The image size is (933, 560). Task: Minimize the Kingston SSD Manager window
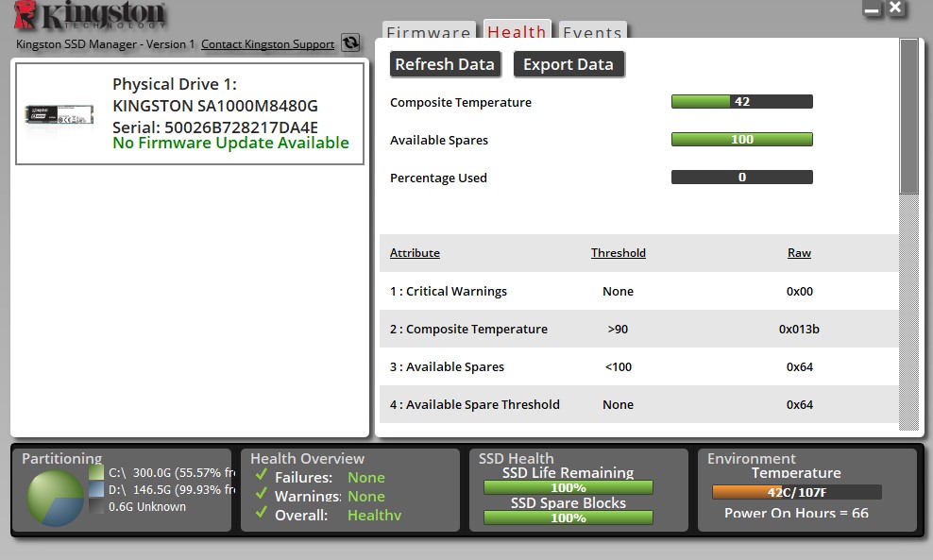pyautogui.click(x=872, y=8)
